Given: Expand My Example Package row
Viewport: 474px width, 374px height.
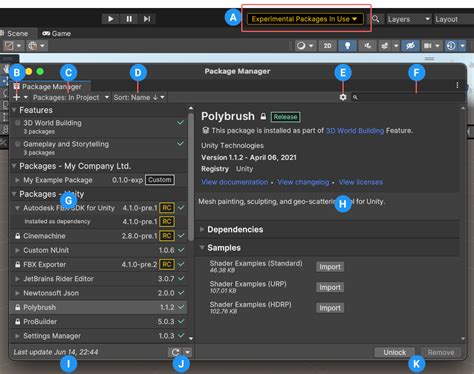Looking at the screenshot, I should (17, 180).
